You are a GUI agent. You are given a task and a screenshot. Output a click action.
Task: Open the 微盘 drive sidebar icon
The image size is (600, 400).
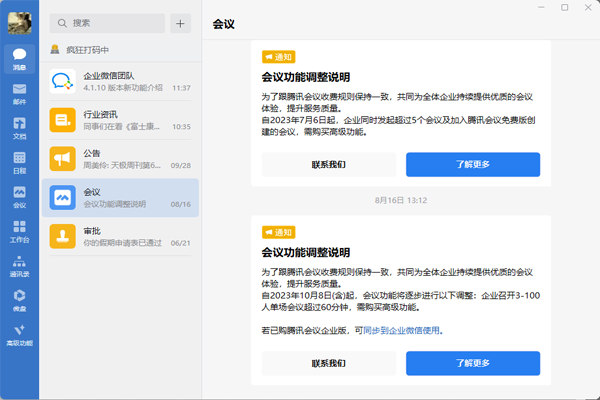click(20, 300)
